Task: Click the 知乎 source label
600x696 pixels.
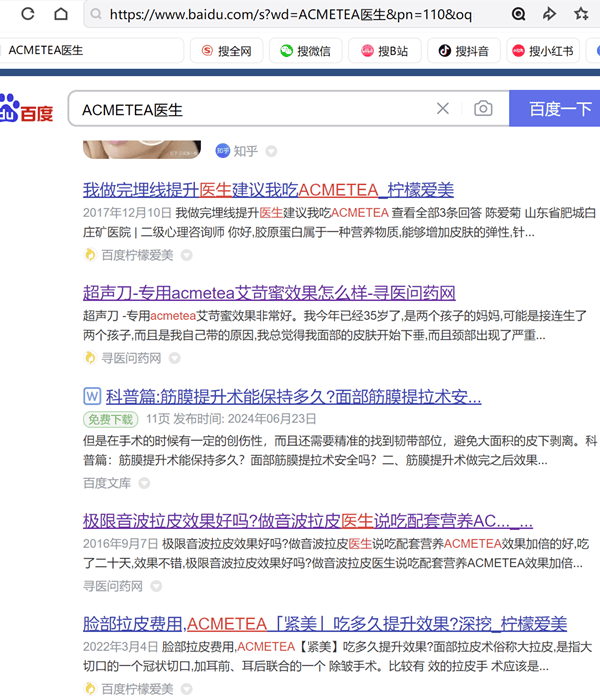Action: (x=245, y=151)
